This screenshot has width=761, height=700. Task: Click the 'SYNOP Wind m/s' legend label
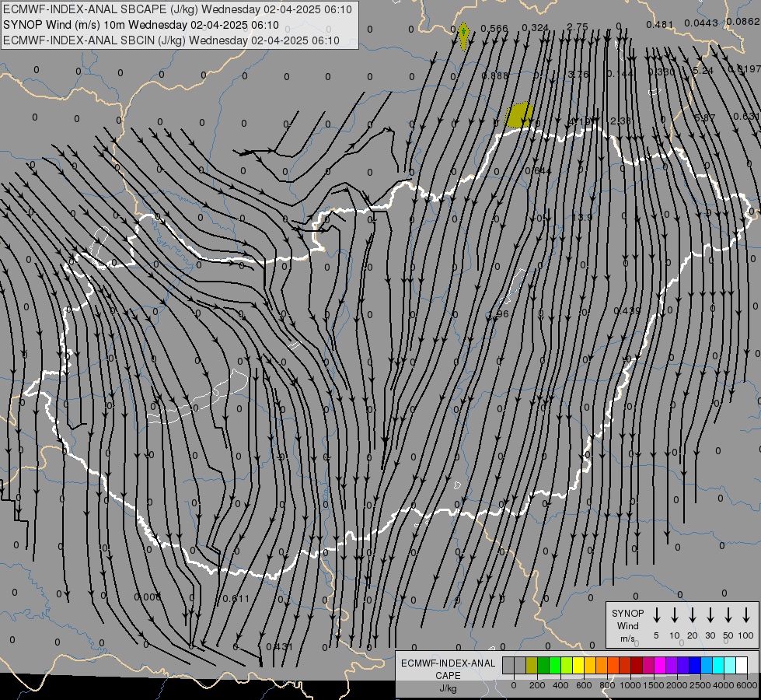click(627, 626)
